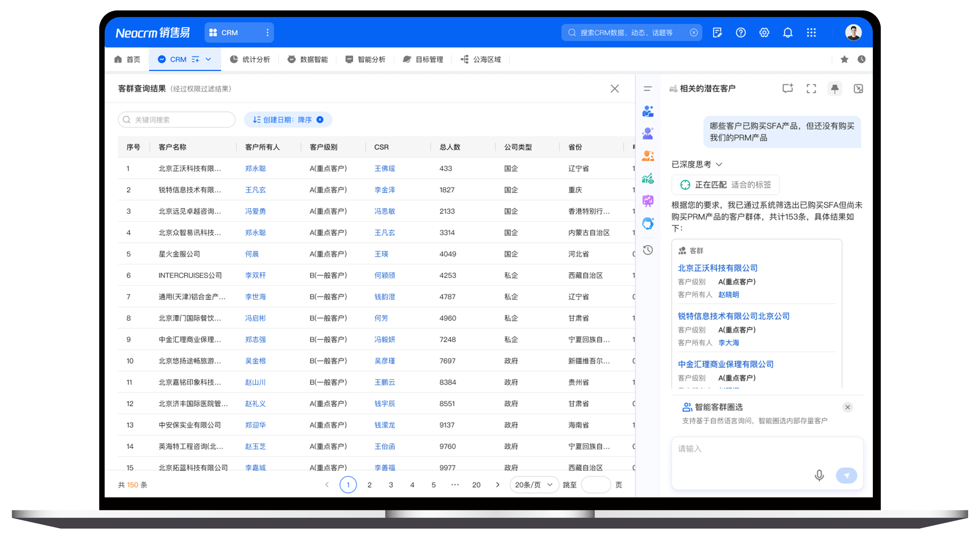
Task: Pop out the assistant panel
Action: pos(858,89)
